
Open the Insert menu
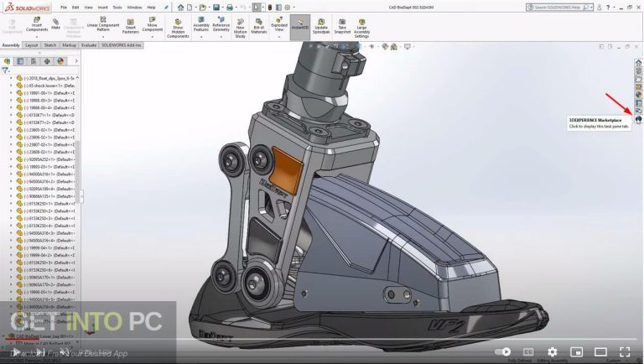point(102,8)
